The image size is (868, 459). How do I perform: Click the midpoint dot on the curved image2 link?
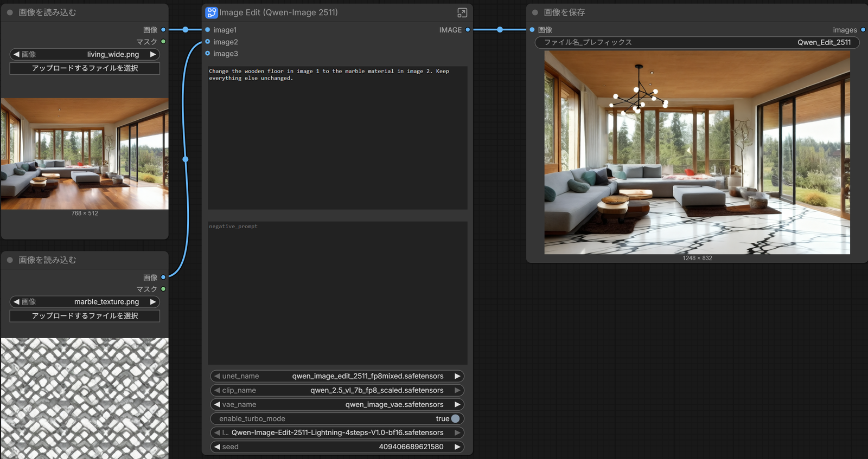(186, 159)
